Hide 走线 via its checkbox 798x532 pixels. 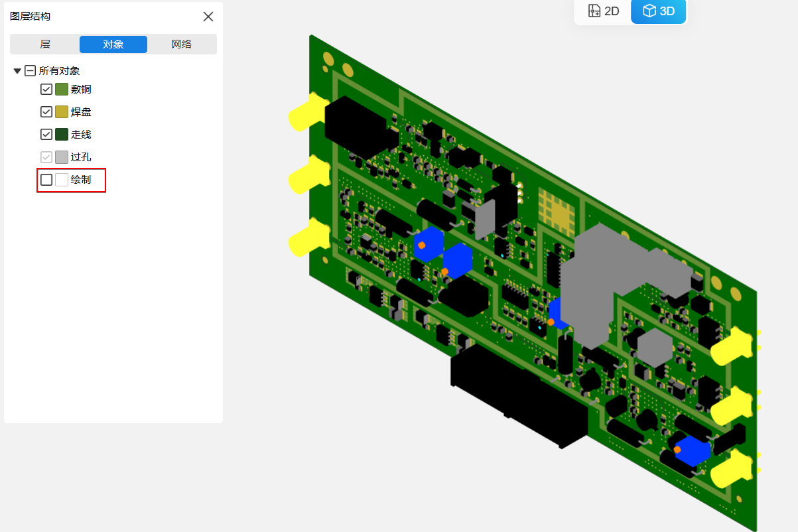click(46, 135)
